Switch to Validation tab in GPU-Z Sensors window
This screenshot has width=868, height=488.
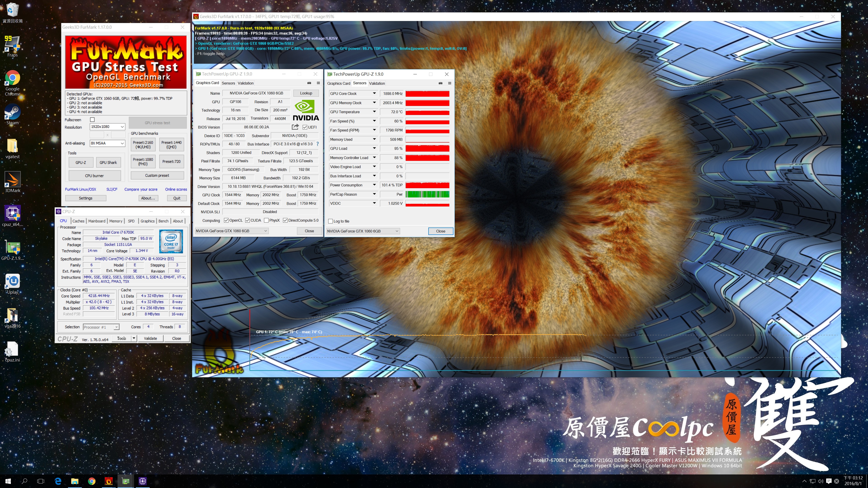click(377, 84)
